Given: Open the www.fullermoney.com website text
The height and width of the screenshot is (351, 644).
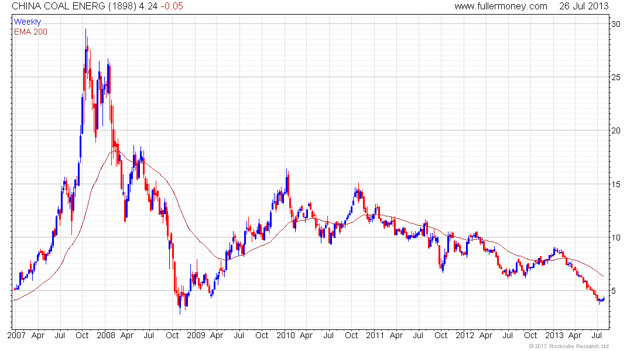Looking at the screenshot, I should pos(501,6).
